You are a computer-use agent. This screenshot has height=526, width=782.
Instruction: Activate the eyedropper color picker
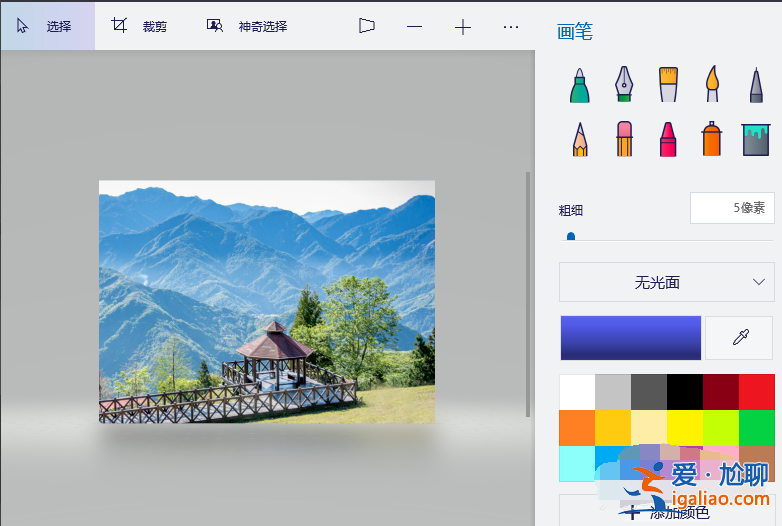[741, 338]
